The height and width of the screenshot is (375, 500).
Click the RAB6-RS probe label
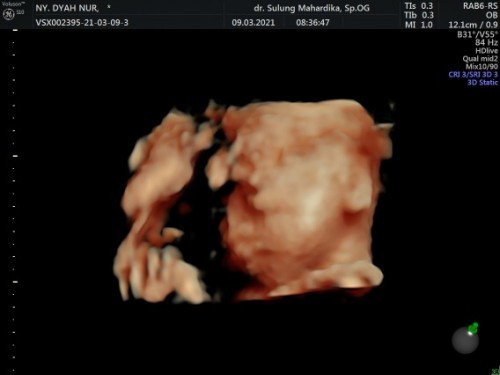480,6
